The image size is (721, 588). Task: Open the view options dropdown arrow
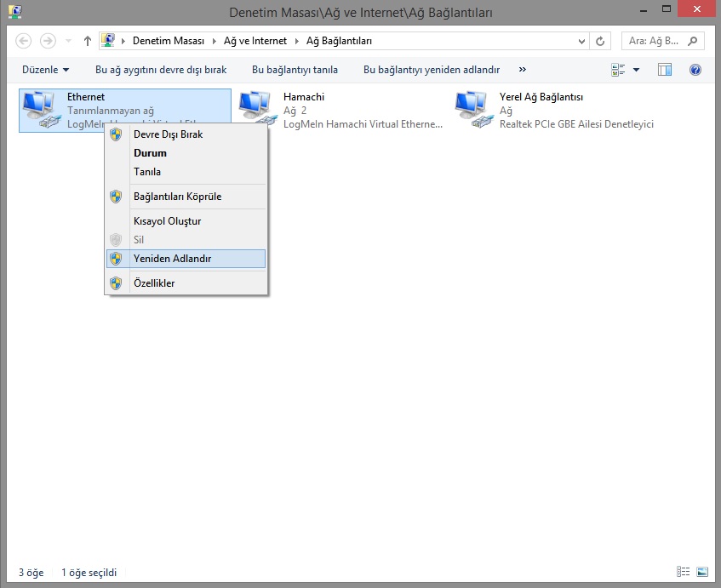(x=637, y=70)
